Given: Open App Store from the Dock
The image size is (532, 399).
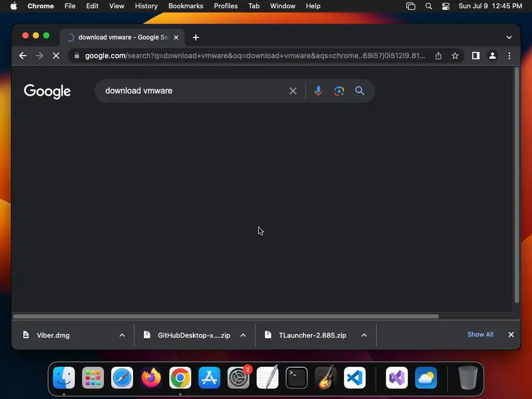Looking at the screenshot, I should pos(209,378).
